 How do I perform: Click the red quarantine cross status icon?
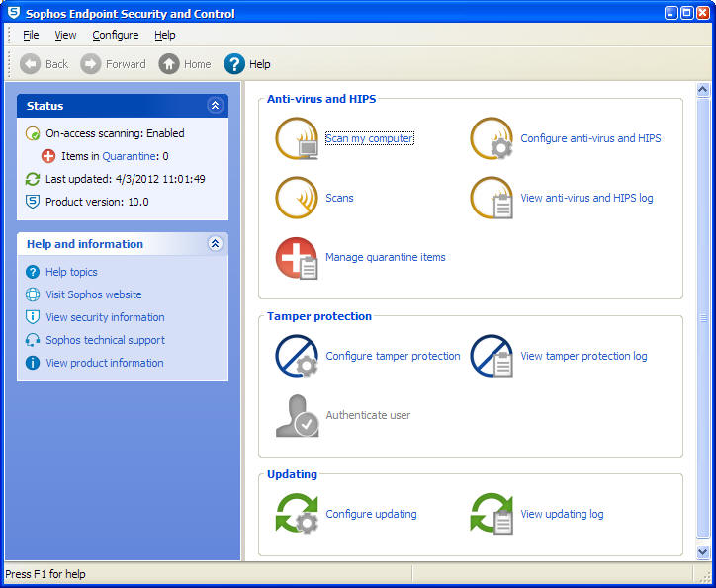pyautogui.click(x=47, y=156)
